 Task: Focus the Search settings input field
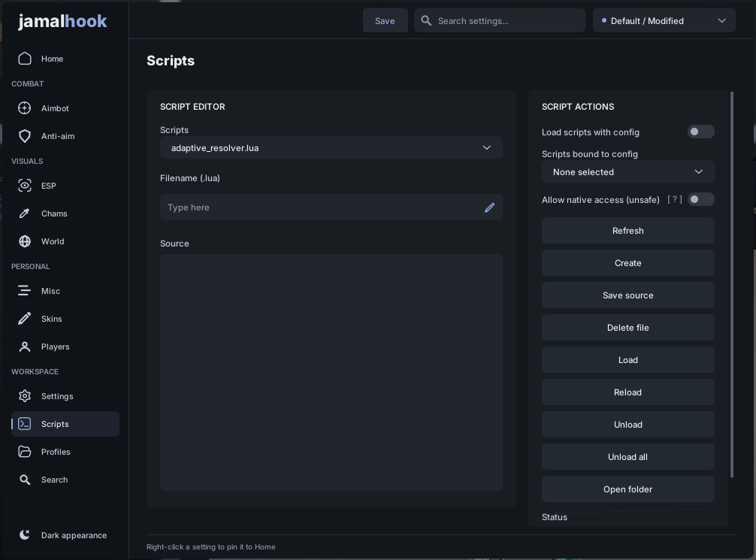point(500,21)
